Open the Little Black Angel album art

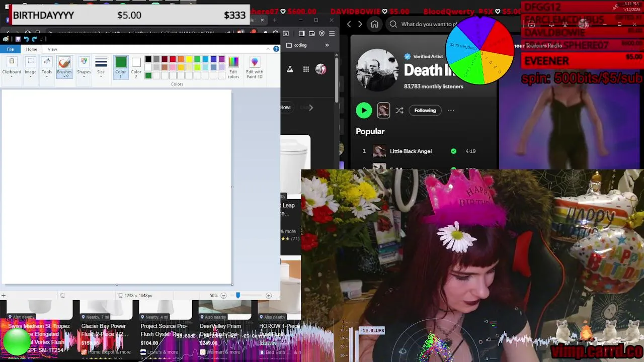tap(379, 151)
